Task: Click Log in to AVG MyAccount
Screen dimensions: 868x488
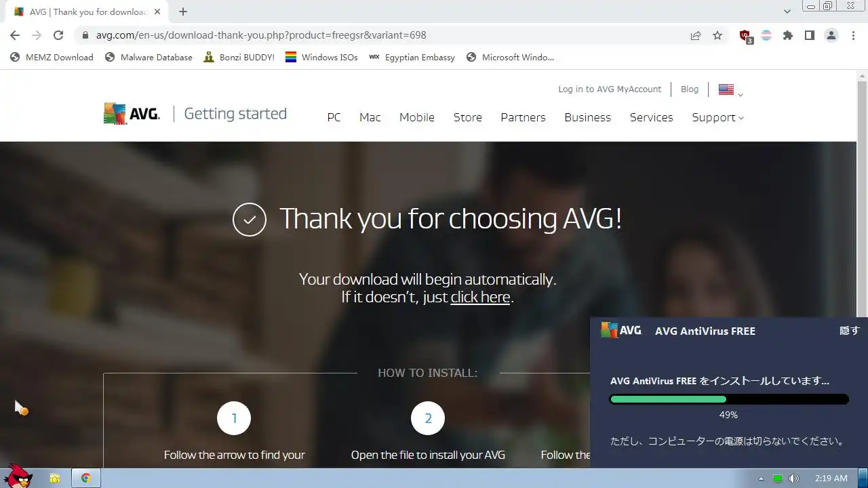Action: pyautogui.click(x=610, y=89)
